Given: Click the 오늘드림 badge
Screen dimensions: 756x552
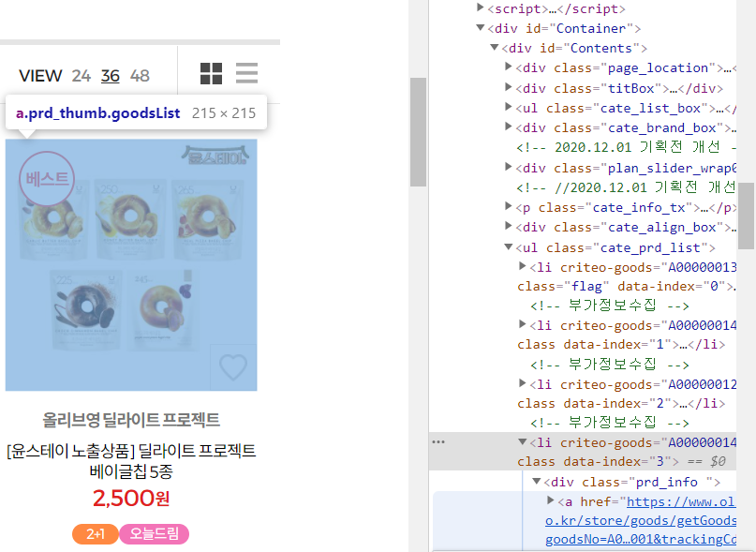Looking at the screenshot, I should 155,533.
